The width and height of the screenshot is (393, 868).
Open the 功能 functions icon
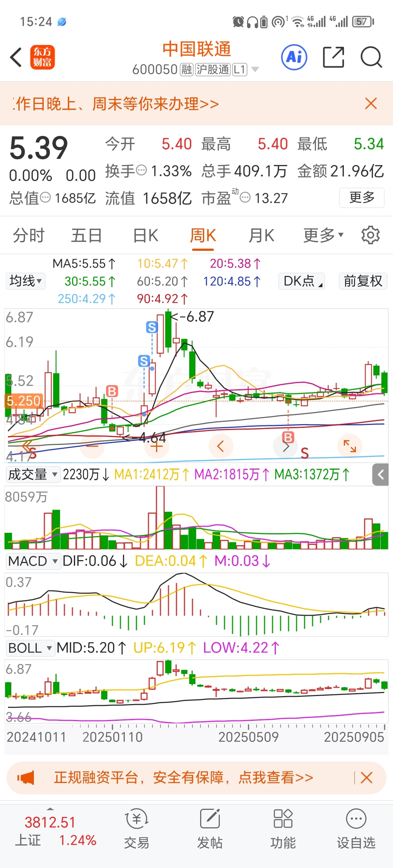coord(283,829)
